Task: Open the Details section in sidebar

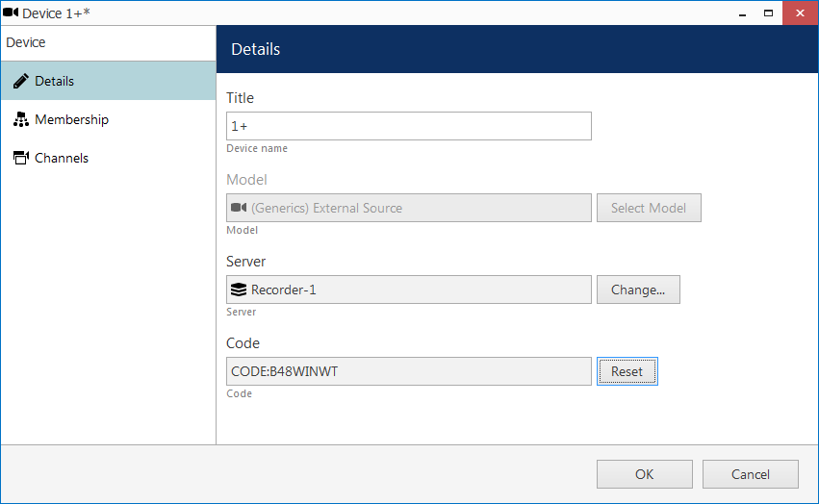Action: pyautogui.click(x=108, y=81)
